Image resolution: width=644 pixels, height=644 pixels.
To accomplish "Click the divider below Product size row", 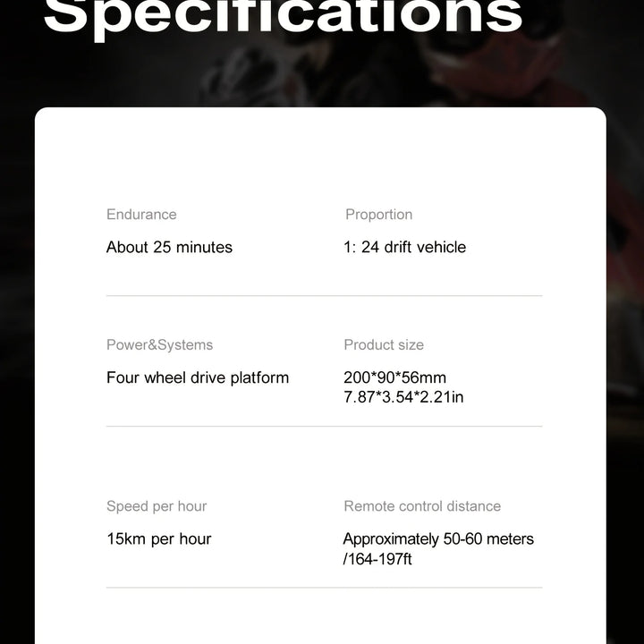I will coord(324,427).
